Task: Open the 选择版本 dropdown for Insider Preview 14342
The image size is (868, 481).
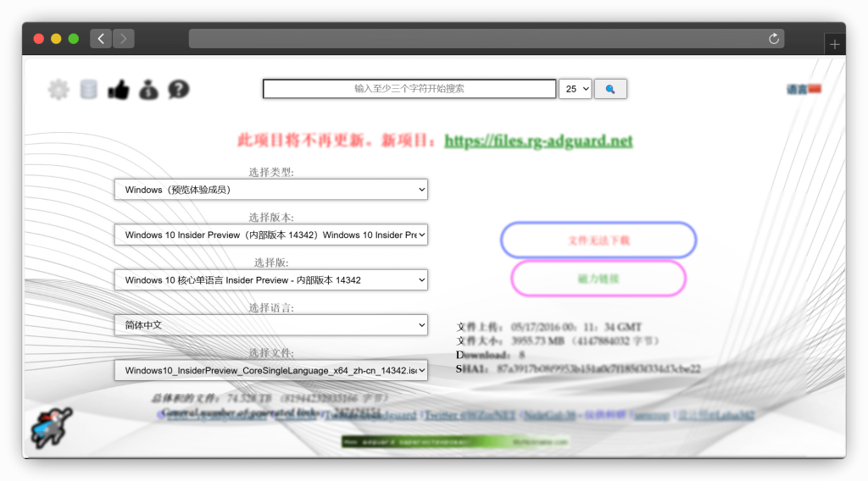Action: tap(271, 235)
